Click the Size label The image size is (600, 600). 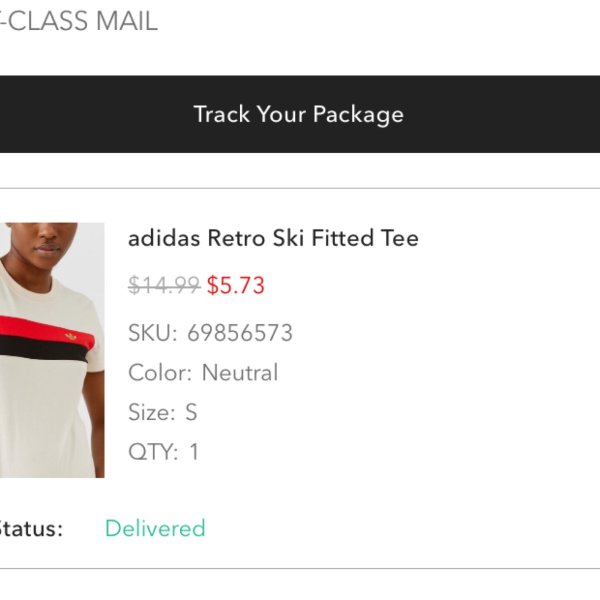coord(152,412)
